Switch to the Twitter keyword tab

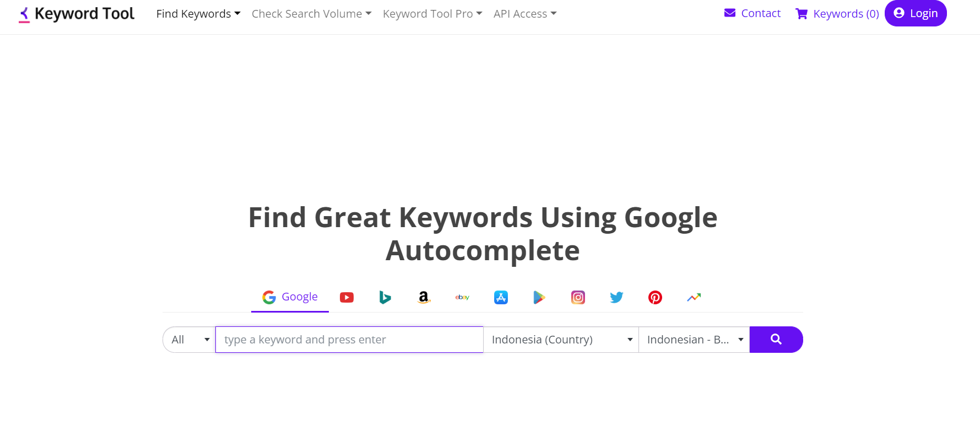click(x=616, y=298)
